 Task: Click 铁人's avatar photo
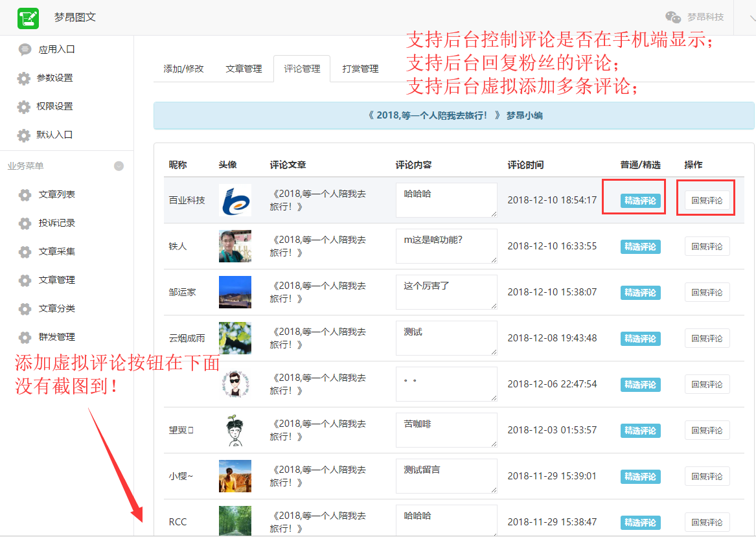pos(235,246)
